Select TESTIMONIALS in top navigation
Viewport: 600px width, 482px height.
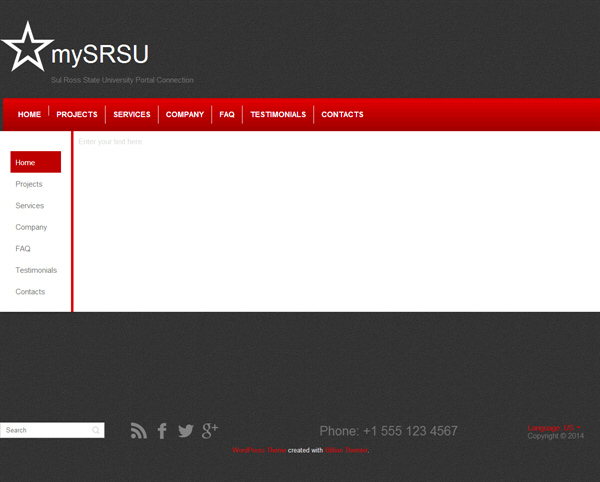point(278,115)
